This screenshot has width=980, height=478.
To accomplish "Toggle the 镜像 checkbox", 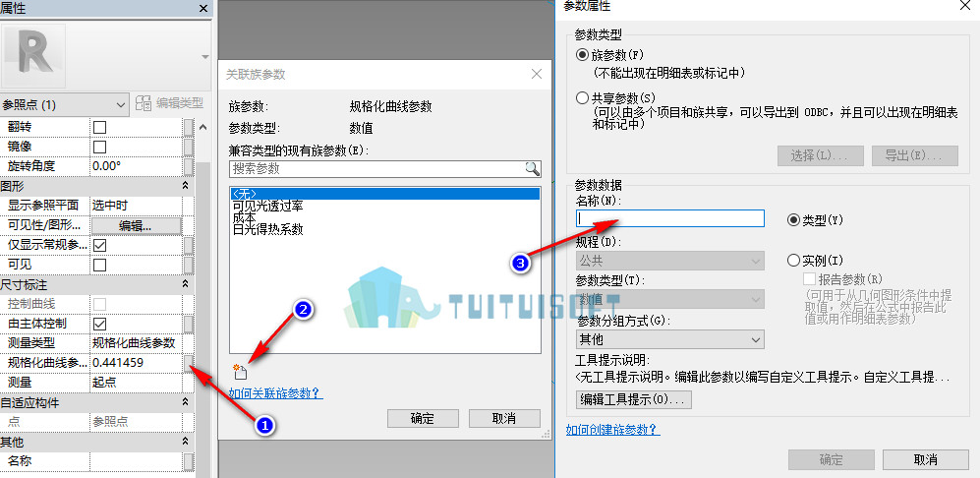I will pos(99,147).
